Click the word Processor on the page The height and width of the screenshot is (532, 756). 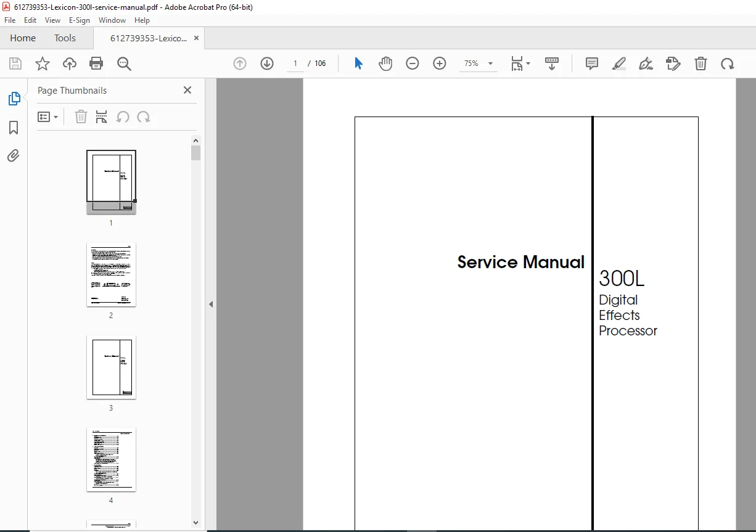point(628,331)
